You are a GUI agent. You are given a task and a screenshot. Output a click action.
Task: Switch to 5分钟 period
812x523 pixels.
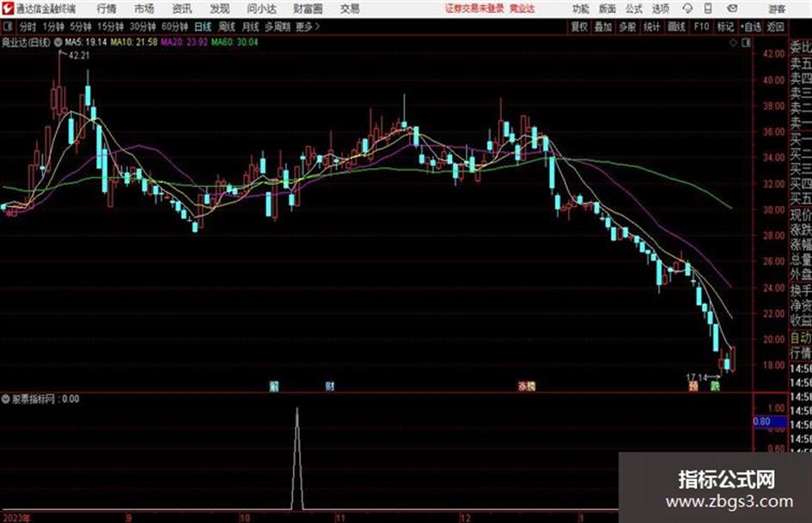tap(81, 27)
